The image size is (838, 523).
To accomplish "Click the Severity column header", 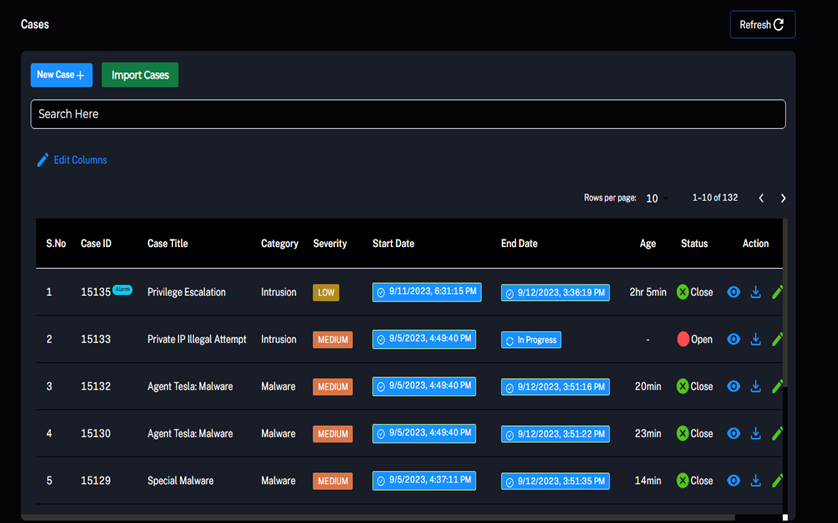I will (x=330, y=244).
